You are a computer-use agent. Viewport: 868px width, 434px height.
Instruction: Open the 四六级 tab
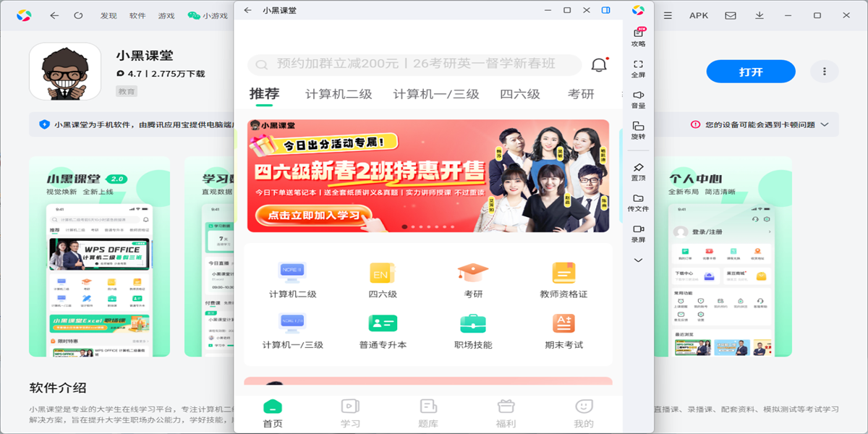(x=520, y=94)
